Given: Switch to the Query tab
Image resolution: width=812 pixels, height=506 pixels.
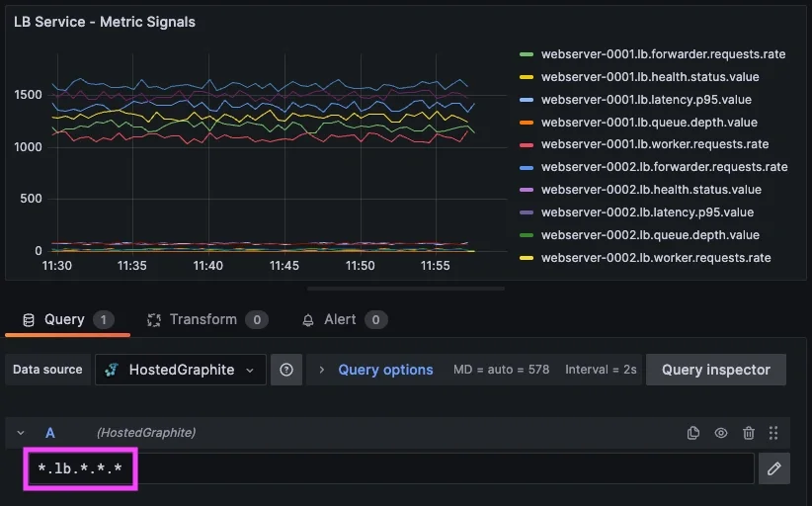Looking at the screenshot, I should coord(67,320).
